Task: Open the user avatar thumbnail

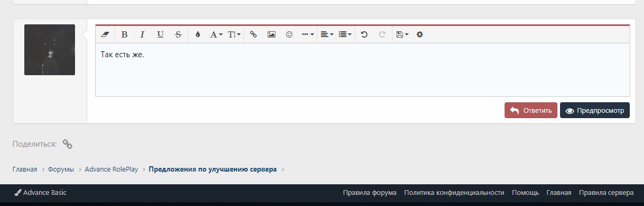Action: pyautogui.click(x=50, y=50)
